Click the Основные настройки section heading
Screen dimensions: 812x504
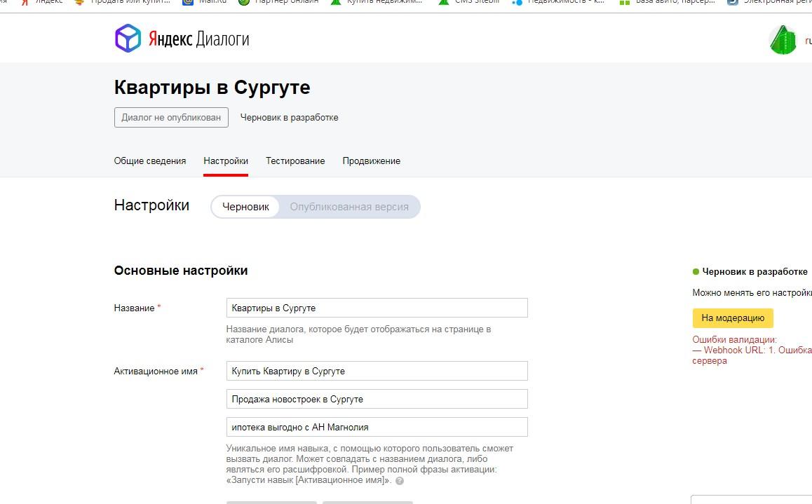point(181,271)
